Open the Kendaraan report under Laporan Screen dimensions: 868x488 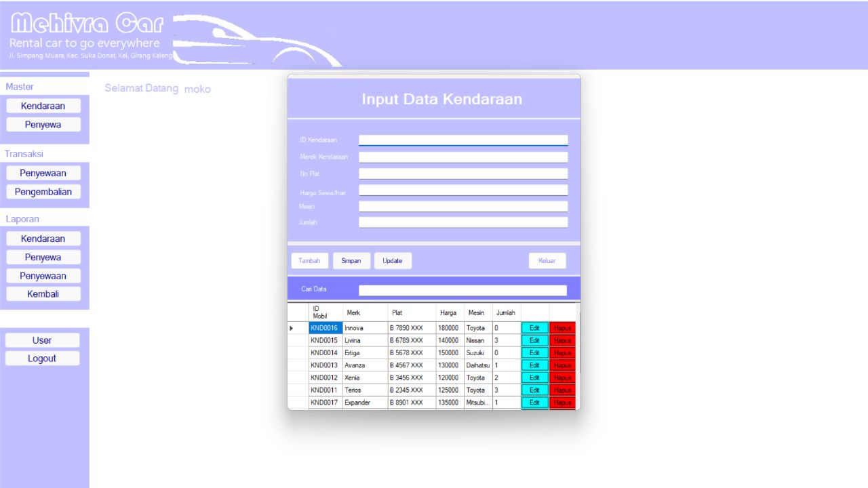click(43, 238)
